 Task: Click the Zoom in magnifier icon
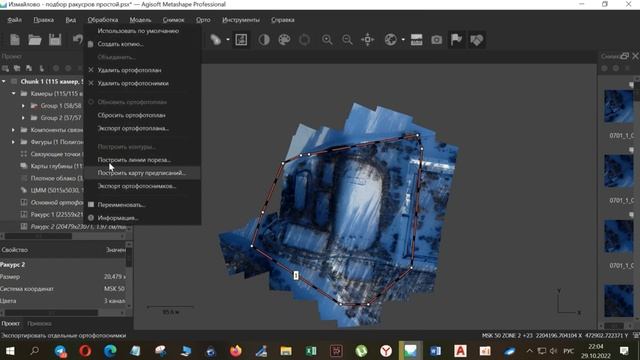(327, 40)
